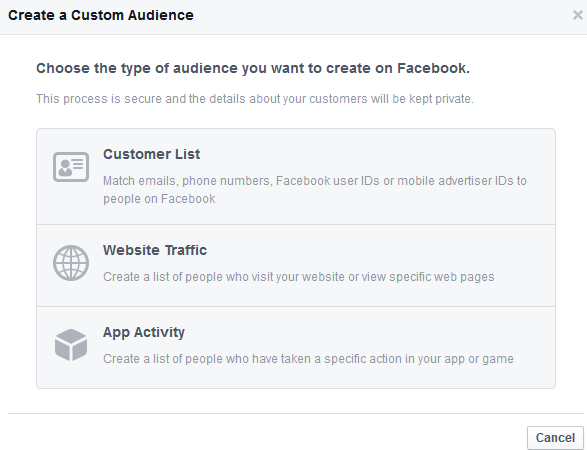Choose the App Activity heading
The height and width of the screenshot is (450, 587).
pyautogui.click(x=144, y=332)
